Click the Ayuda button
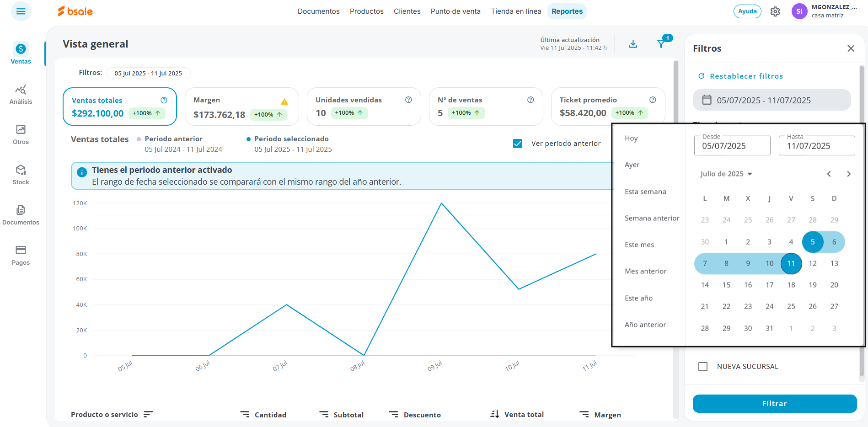 click(x=747, y=11)
